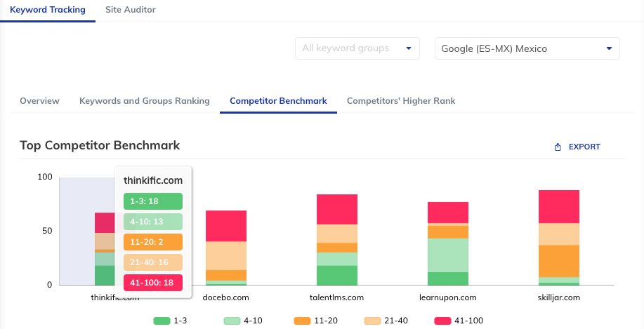Click the skilljar.com 41-100 red segment
This screenshot has height=329, width=644.
[559, 207]
